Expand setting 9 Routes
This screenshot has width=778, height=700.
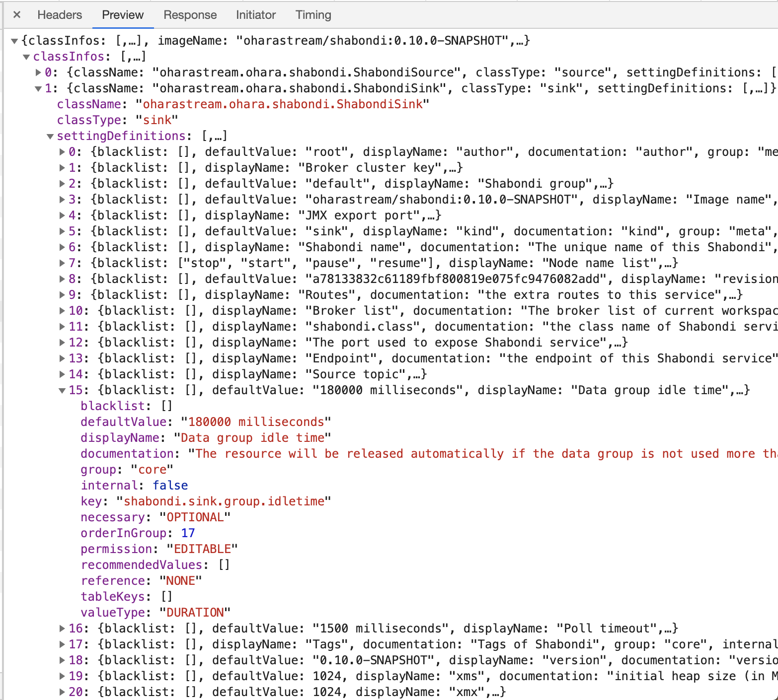point(62,295)
